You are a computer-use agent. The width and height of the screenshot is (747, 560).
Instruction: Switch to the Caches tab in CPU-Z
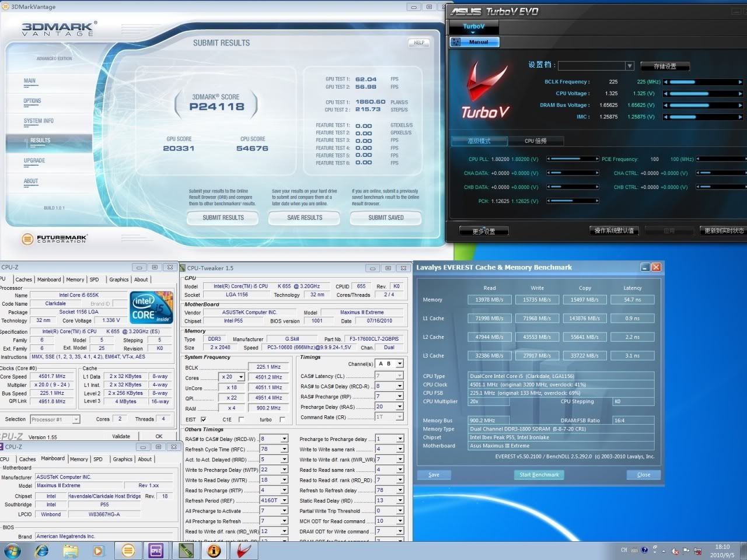(23, 279)
